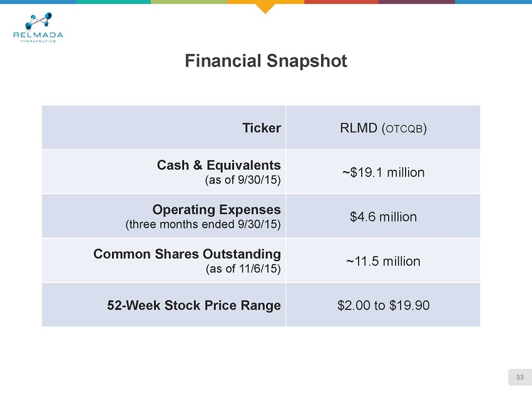Image resolution: width=532 pixels, height=399 pixels.
Task: Click the slide number 33 badge
Action: point(519,377)
